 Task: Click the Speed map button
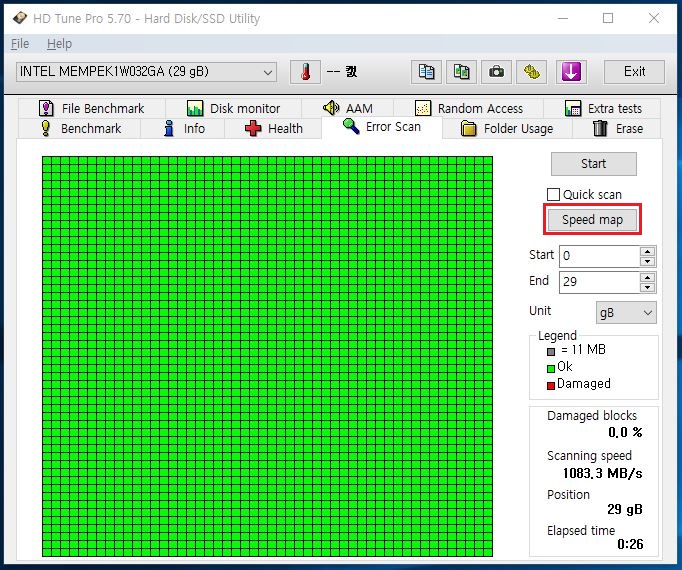pos(592,220)
